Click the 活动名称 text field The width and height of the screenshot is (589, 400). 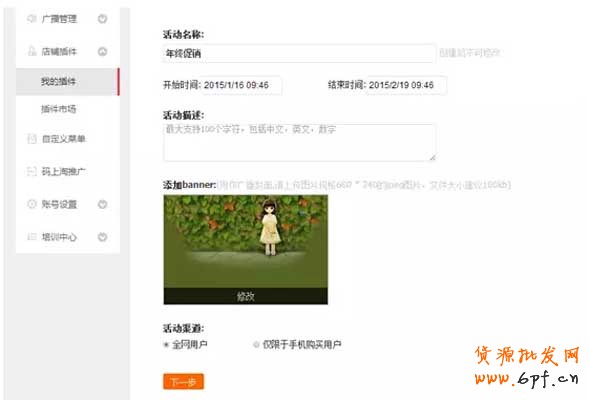[299, 53]
